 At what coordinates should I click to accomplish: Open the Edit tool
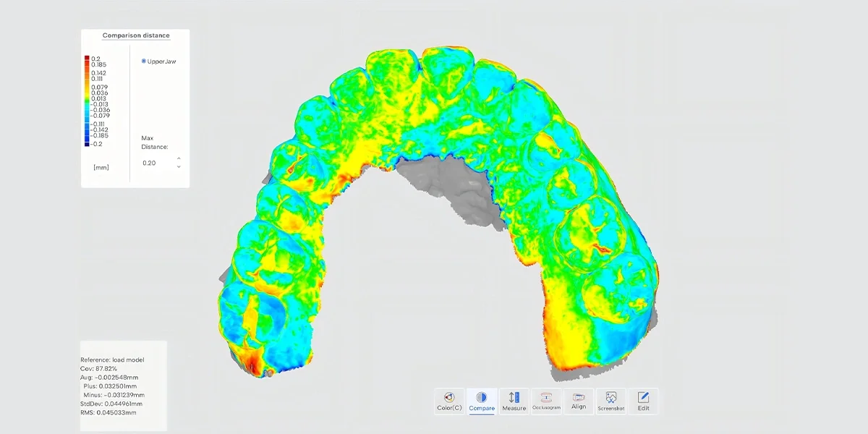point(643,401)
